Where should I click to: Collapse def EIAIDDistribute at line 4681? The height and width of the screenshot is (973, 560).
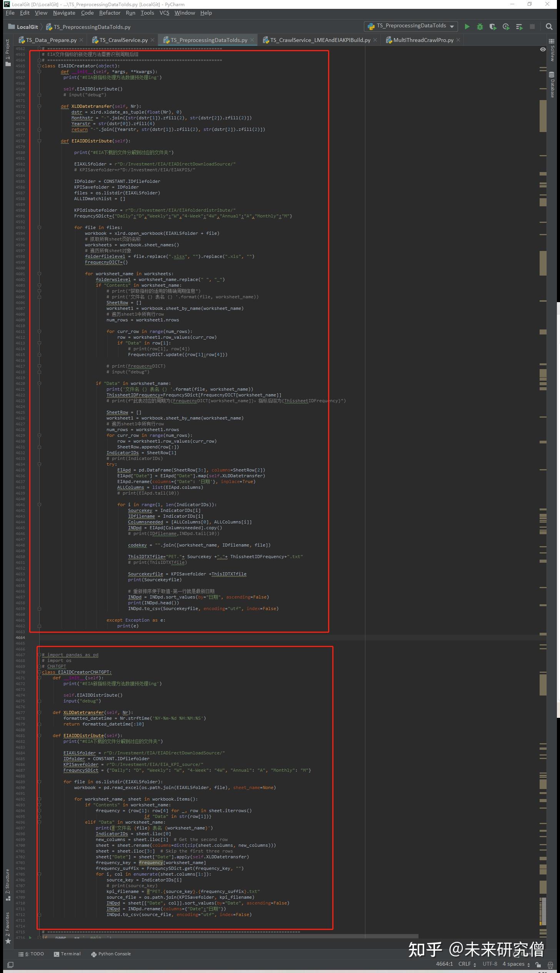tap(39, 736)
